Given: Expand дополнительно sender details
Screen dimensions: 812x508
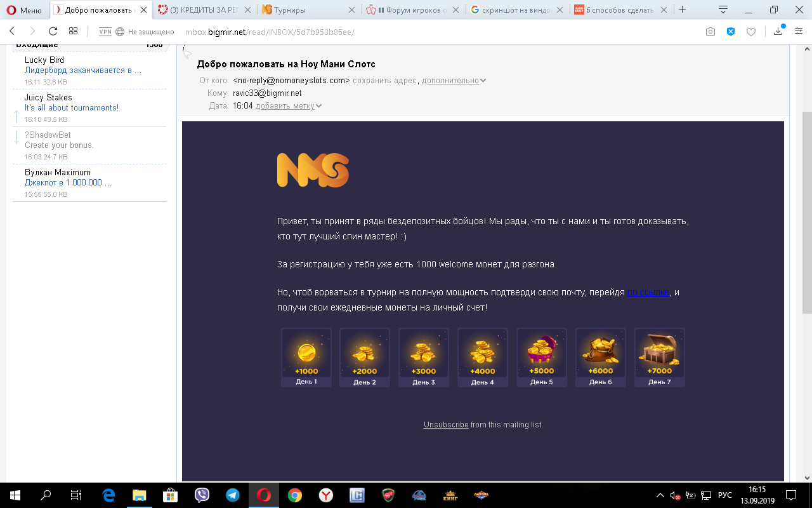Looking at the screenshot, I should click(454, 81).
